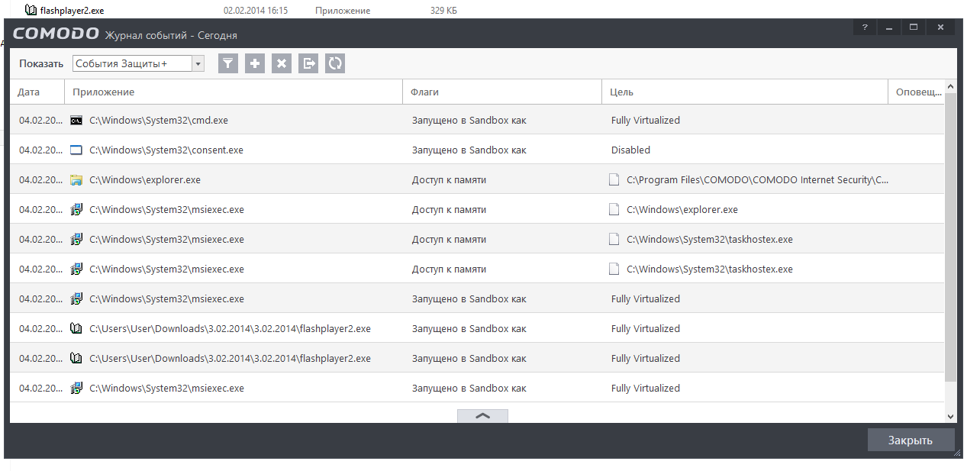Click the consent.exe window icon
The image size is (980, 471).
tap(76, 150)
